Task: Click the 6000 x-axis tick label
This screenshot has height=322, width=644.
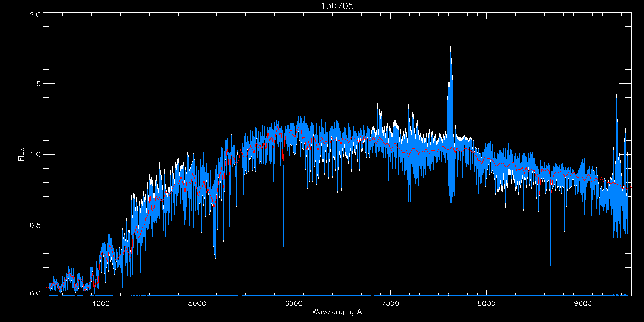Action: pos(294,303)
